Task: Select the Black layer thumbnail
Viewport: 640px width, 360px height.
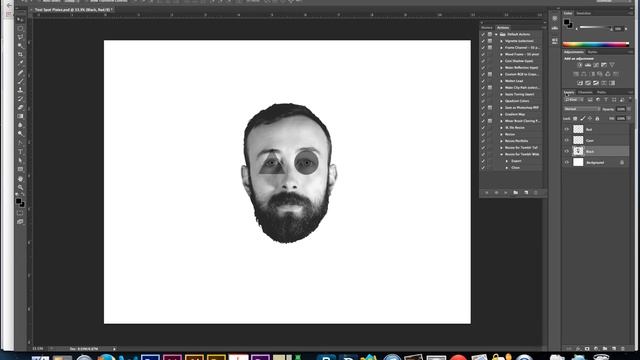Action: pyautogui.click(x=578, y=151)
